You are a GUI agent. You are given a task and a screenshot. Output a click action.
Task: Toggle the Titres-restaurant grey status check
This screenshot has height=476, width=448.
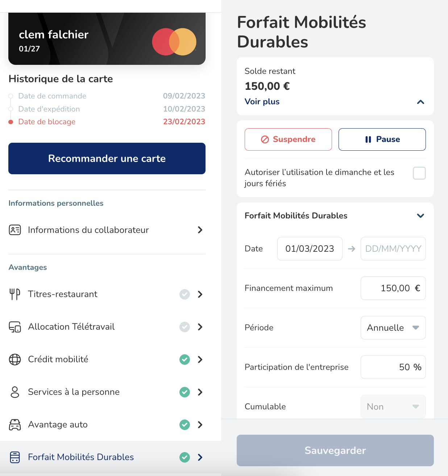(x=185, y=294)
